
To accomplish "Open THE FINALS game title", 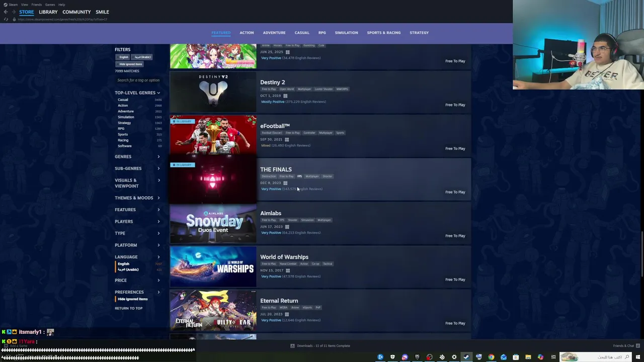I will [x=276, y=169].
